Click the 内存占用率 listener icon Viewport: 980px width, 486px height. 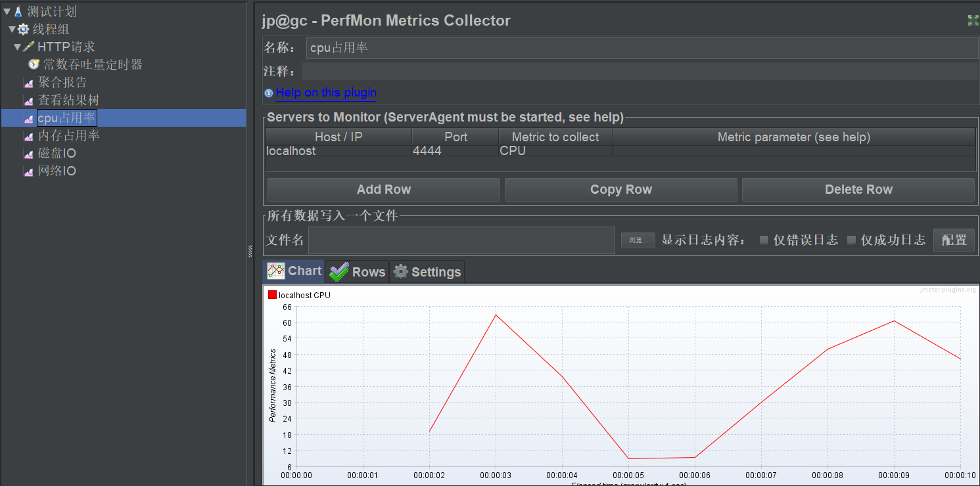pyautogui.click(x=28, y=136)
